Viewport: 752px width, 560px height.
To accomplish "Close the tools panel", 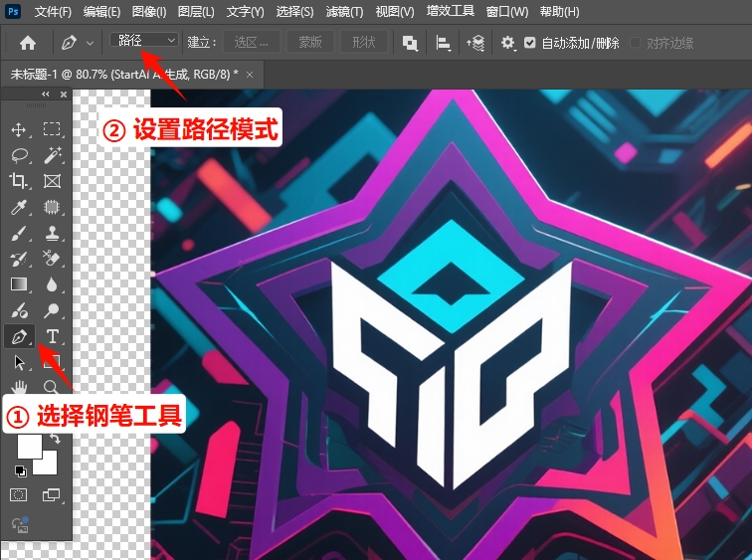I will pyautogui.click(x=64, y=94).
